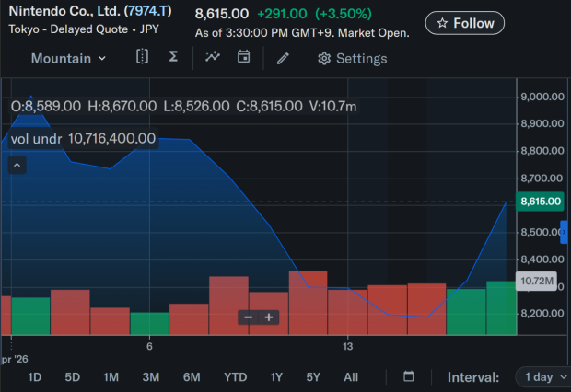The height and width of the screenshot is (392, 571).
Task: Click the +291.00 price change
Action: pos(282,14)
